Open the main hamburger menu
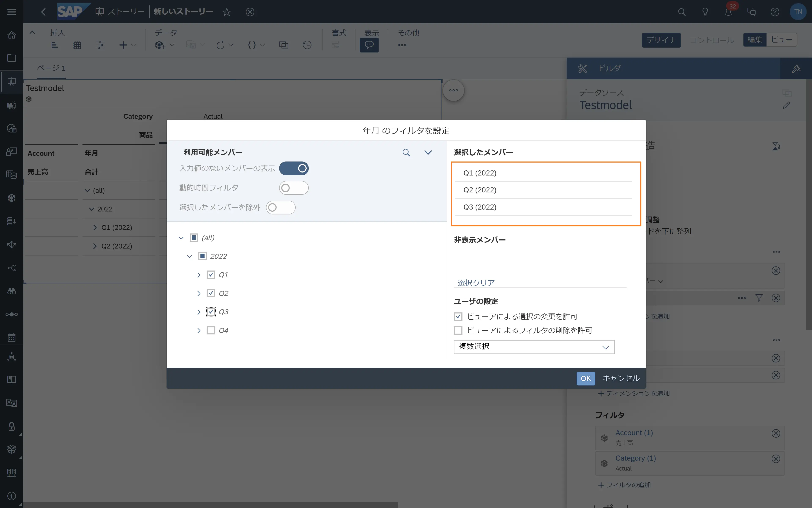The height and width of the screenshot is (508, 812). click(x=11, y=12)
